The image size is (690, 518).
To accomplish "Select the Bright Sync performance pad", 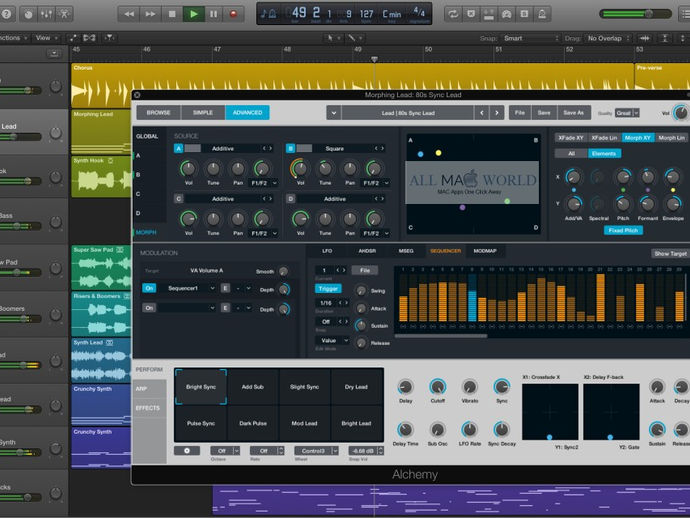I will pos(201,387).
